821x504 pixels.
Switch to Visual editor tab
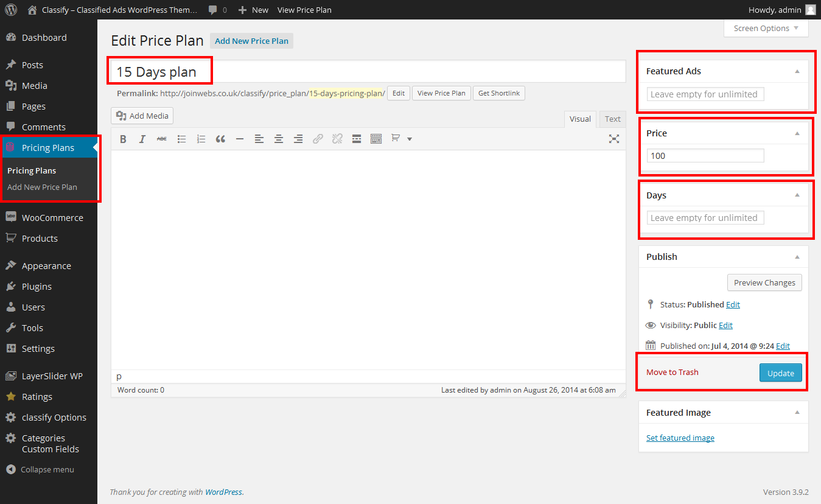tap(580, 119)
